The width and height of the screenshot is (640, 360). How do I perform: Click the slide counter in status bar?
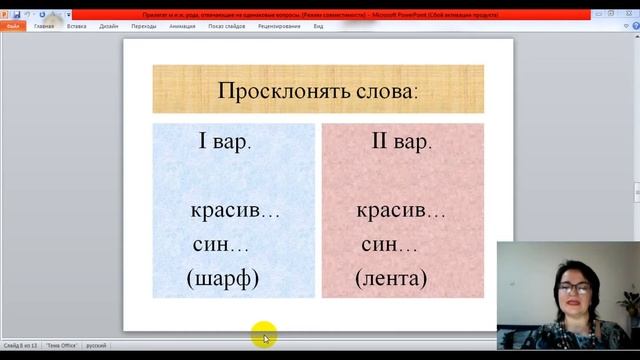point(20,345)
